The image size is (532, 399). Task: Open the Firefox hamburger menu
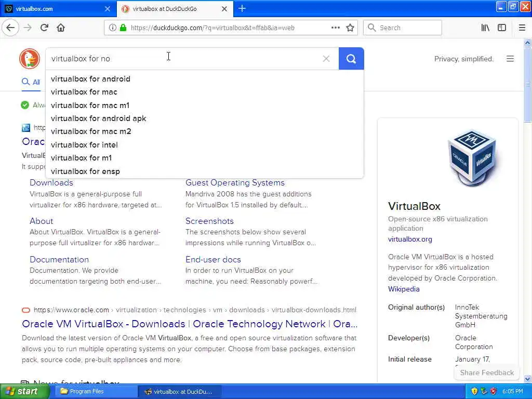pyautogui.click(x=522, y=28)
